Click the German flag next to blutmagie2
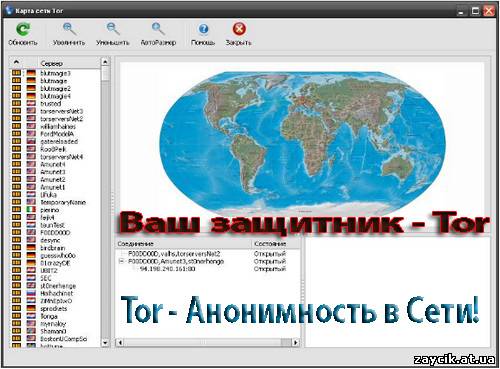 31,88
